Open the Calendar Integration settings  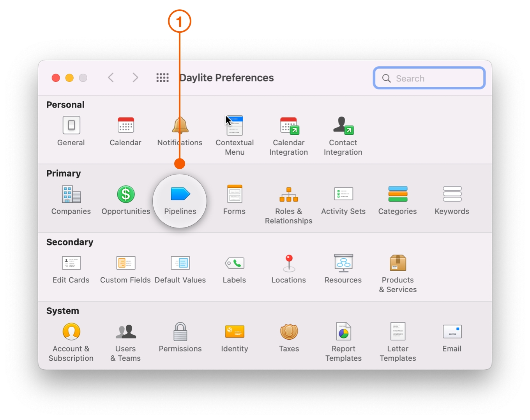click(x=289, y=131)
